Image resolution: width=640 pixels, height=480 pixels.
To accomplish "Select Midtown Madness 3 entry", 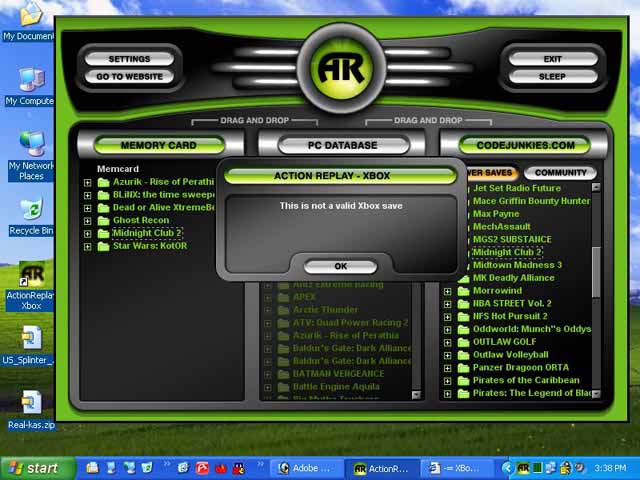I will [517, 265].
